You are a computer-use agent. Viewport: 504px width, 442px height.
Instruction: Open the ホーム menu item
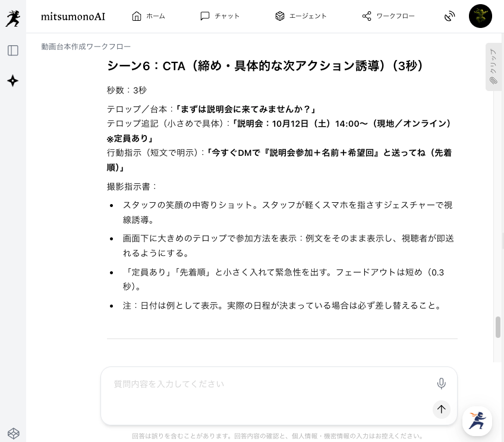point(149,16)
